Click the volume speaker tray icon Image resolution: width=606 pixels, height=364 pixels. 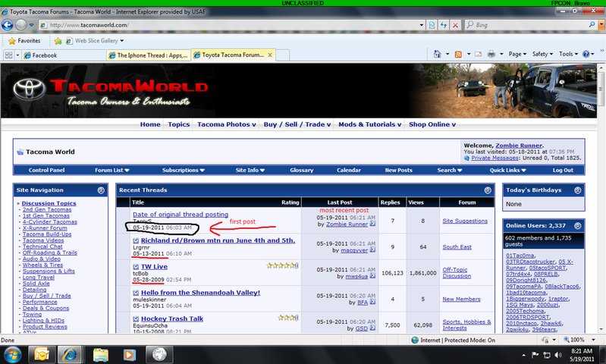coord(558,355)
